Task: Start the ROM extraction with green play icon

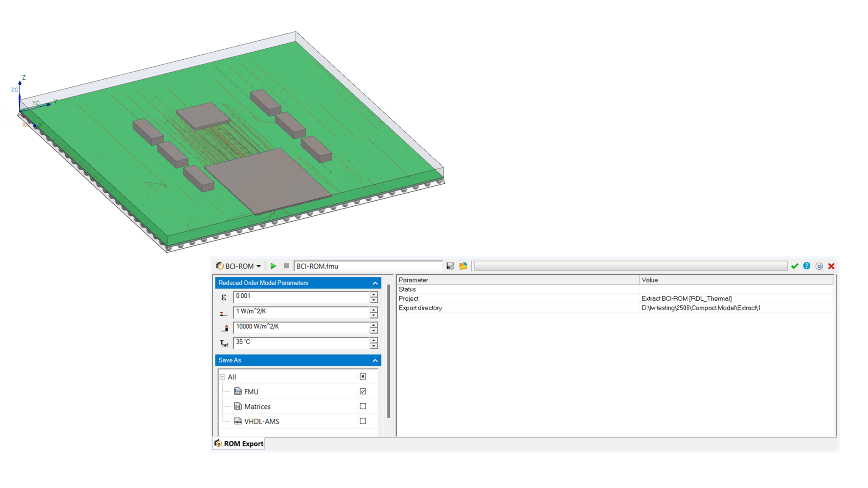Action: pyautogui.click(x=273, y=266)
